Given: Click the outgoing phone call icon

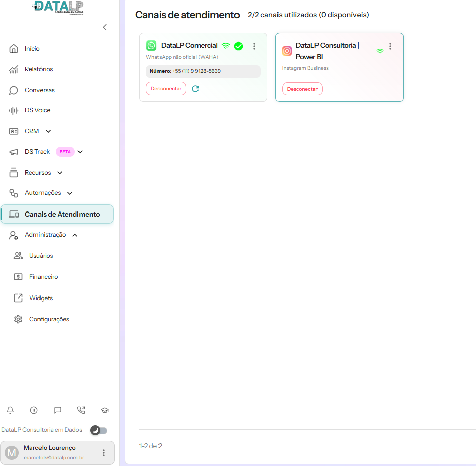Looking at the screenshot, I should 81,410.
